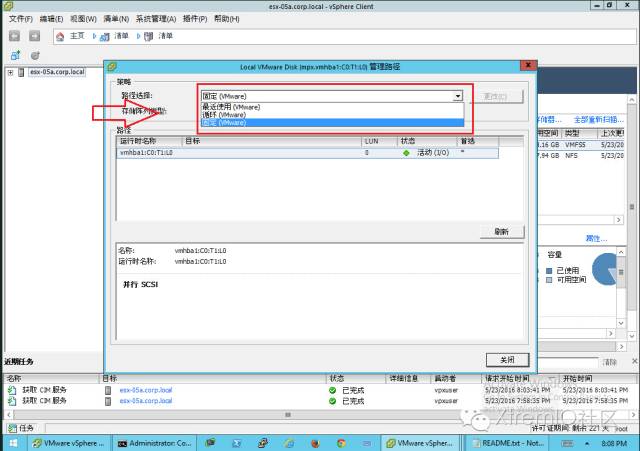Switch to first VMware vSphere taskbar item
This screenshot has height=451, width=640.
click(x=69, y=443)
